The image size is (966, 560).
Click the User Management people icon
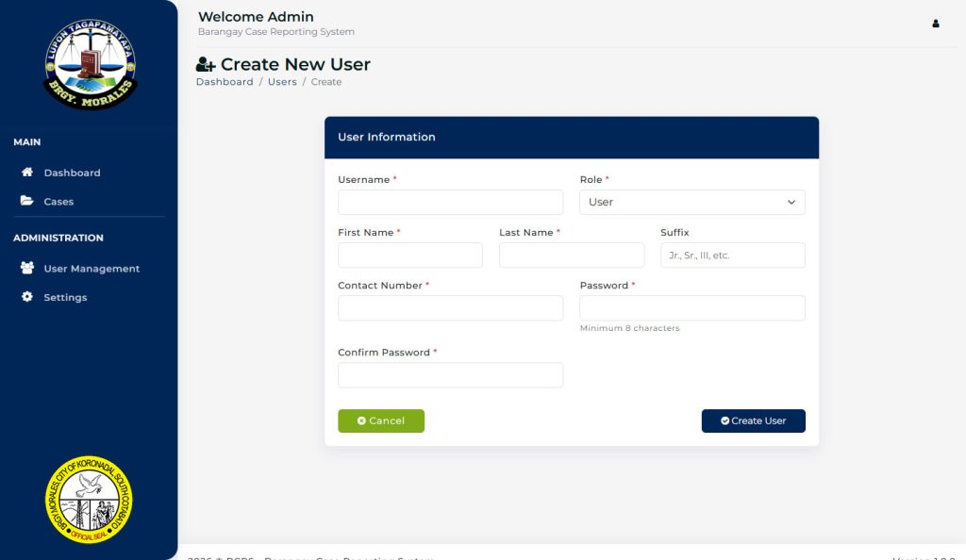click(27, 268)
